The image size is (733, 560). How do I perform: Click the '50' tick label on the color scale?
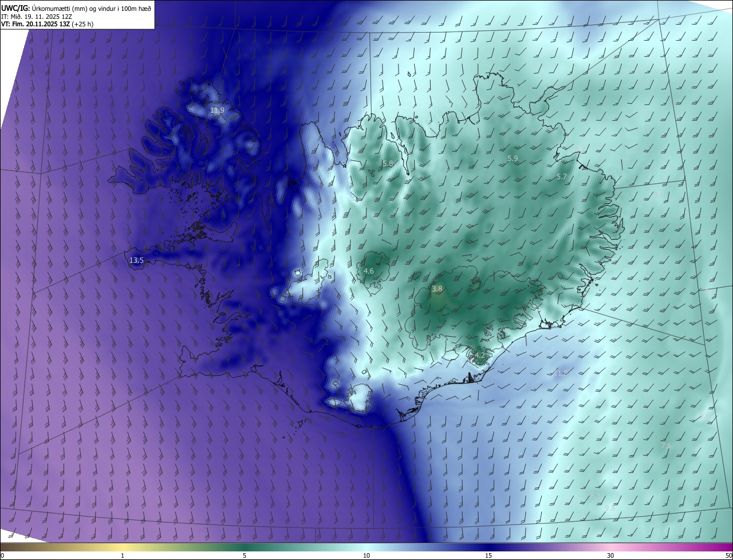(x=728, y=556)
